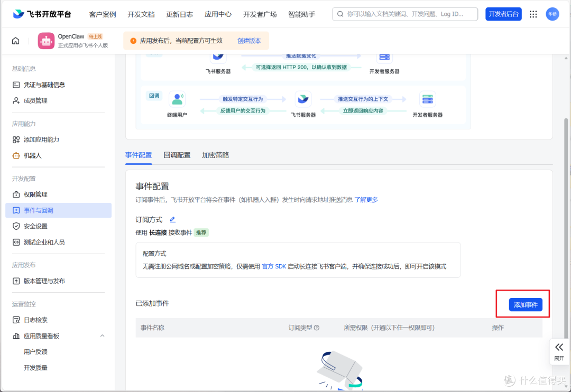Open the 官方 SDK link
571x392 pixels.
[x=274, y=266]
